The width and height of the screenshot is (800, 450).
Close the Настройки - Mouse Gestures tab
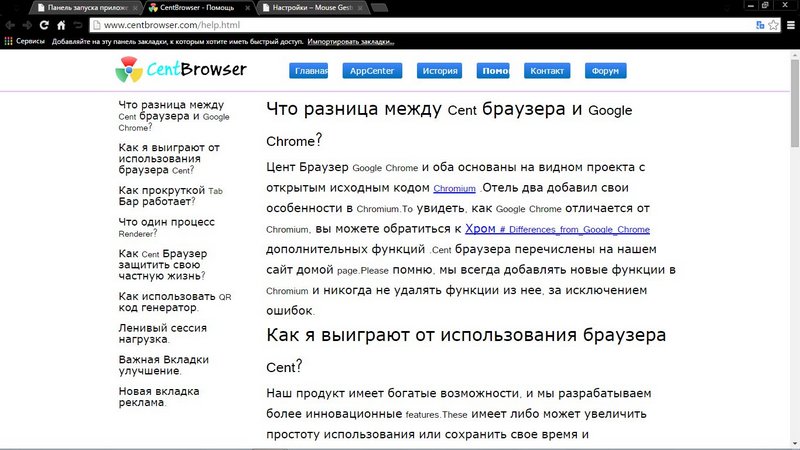[x=360, y=8]
